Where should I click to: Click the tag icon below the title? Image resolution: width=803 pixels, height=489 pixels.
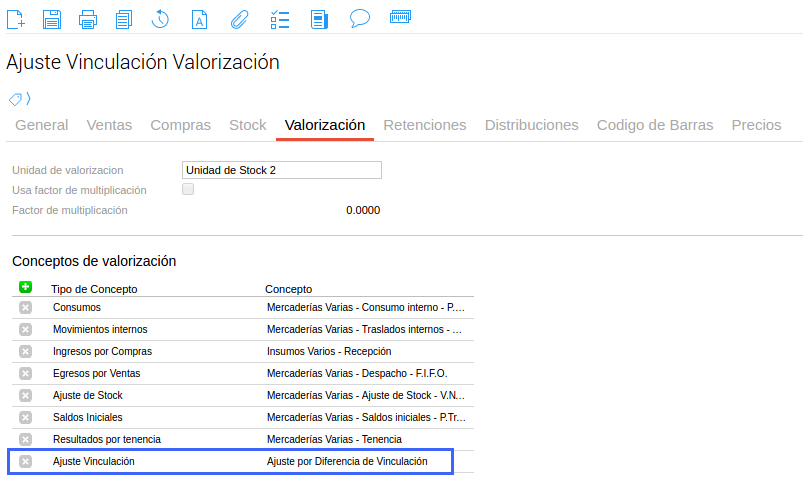pyautogui.click(x=15, y=99)
